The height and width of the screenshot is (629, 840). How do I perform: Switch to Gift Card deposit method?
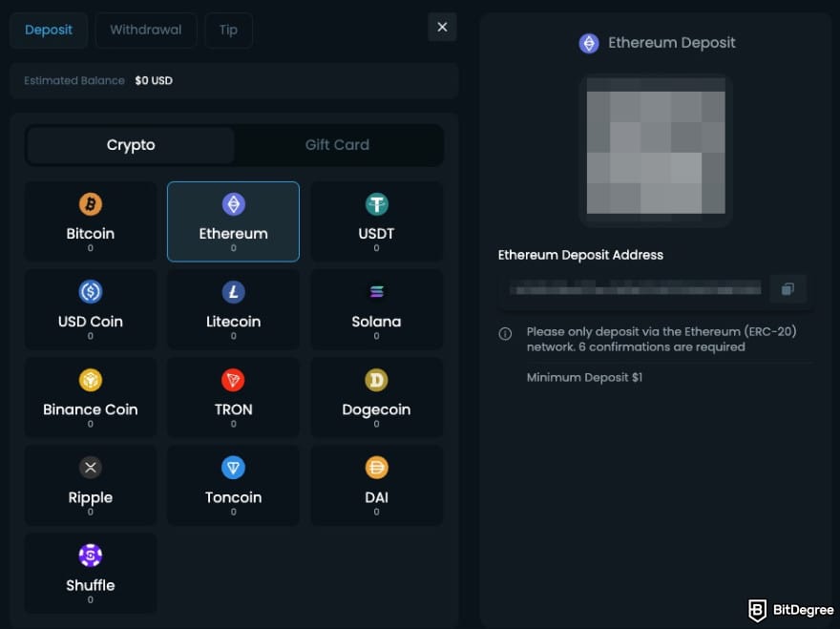[338, 145]
